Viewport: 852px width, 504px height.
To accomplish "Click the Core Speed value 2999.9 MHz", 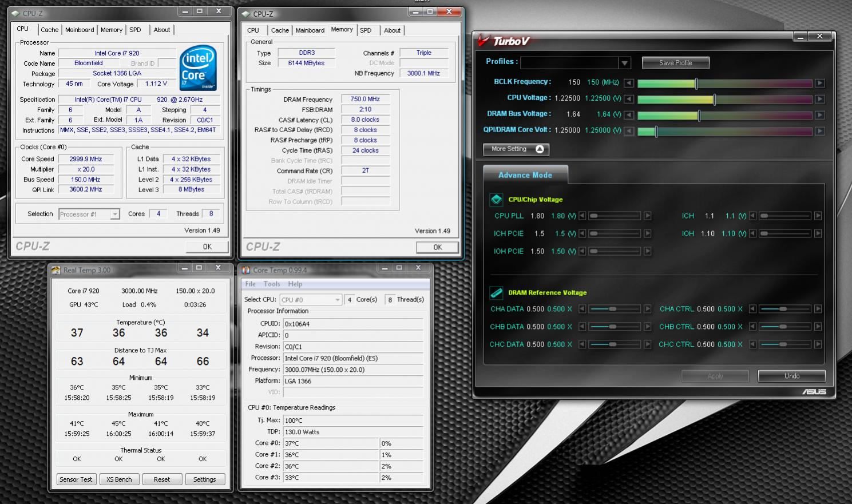I will coord(86,159).
